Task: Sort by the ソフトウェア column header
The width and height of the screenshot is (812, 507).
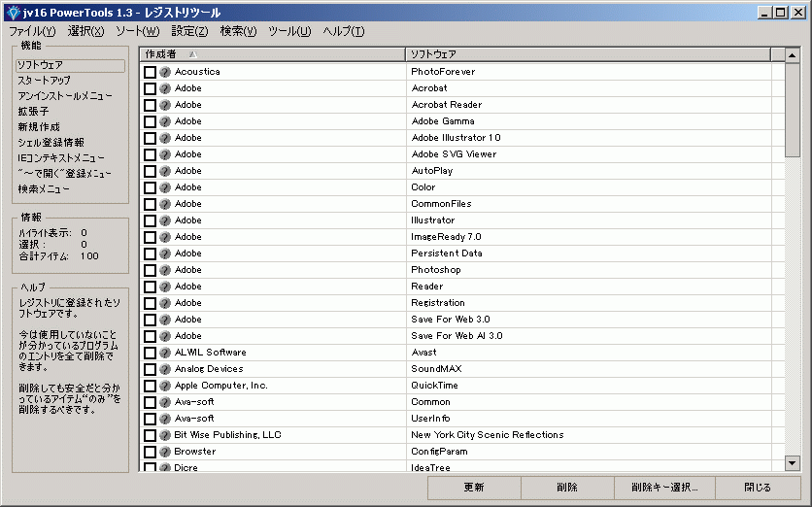Action: (x=589, y=54)
